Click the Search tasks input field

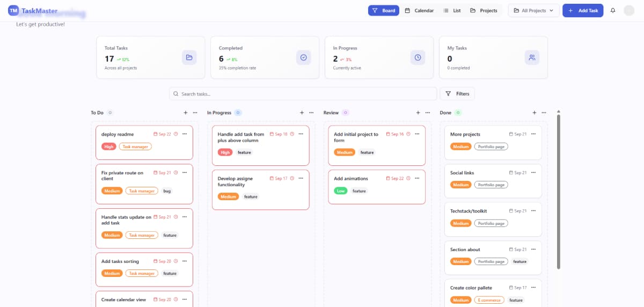303,93
